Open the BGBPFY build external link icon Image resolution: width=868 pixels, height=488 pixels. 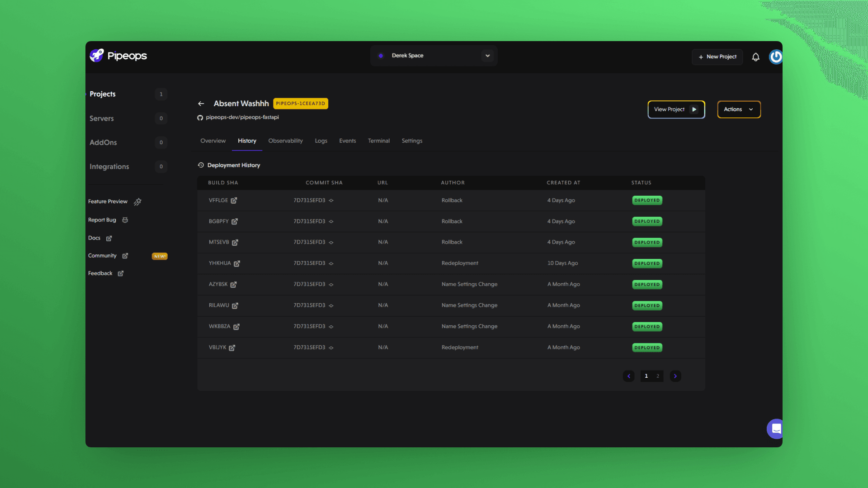click(235, 221)
